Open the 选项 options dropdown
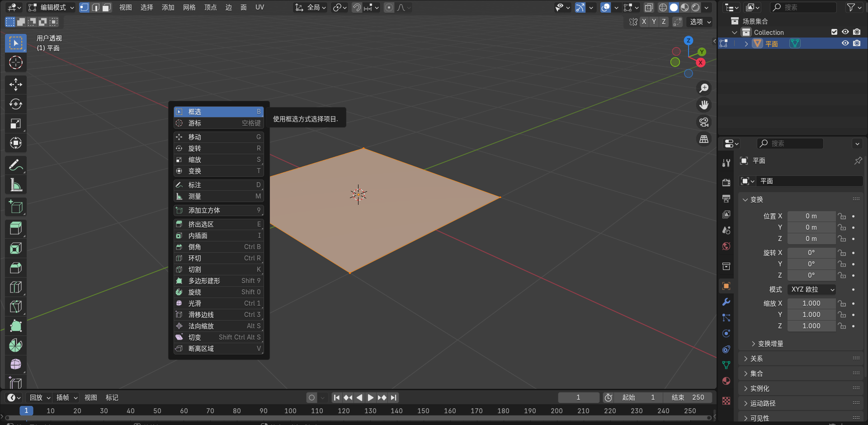The image size is (868, 425). pyautogui.click(x=700, y=22)
